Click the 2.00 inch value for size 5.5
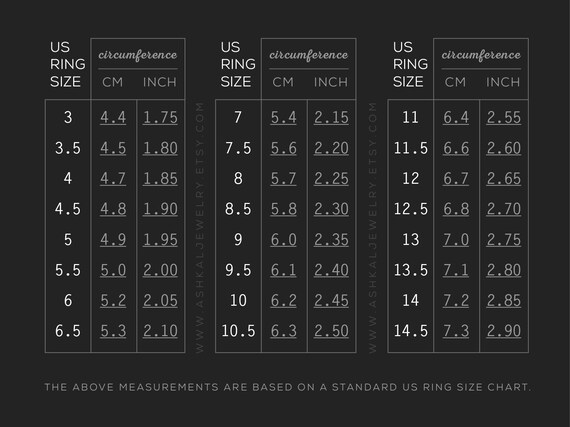The width and height of the screenshot is (570, 427). click(x=160, y=270)
